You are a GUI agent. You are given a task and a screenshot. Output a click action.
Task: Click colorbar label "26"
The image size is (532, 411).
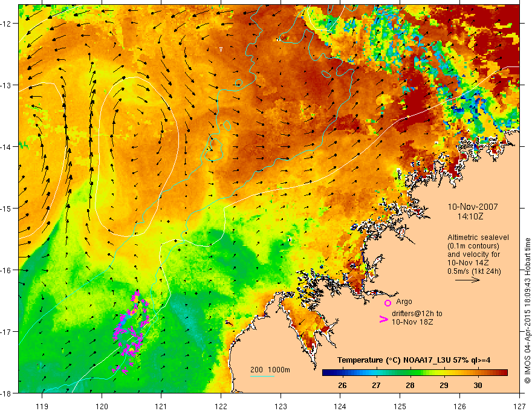click(342, 386)
